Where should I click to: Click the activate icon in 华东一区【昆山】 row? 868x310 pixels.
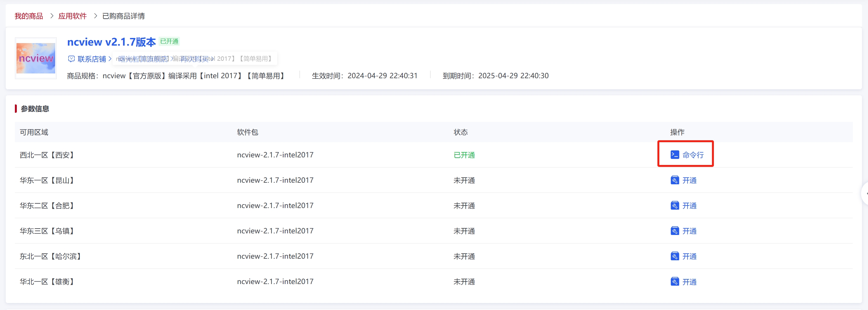coord(675,180)
